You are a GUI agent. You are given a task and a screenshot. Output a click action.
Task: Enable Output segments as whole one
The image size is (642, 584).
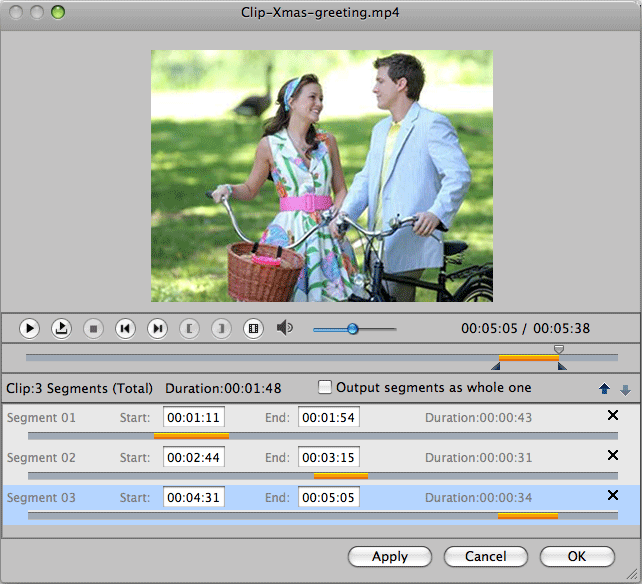pos(325,387)
